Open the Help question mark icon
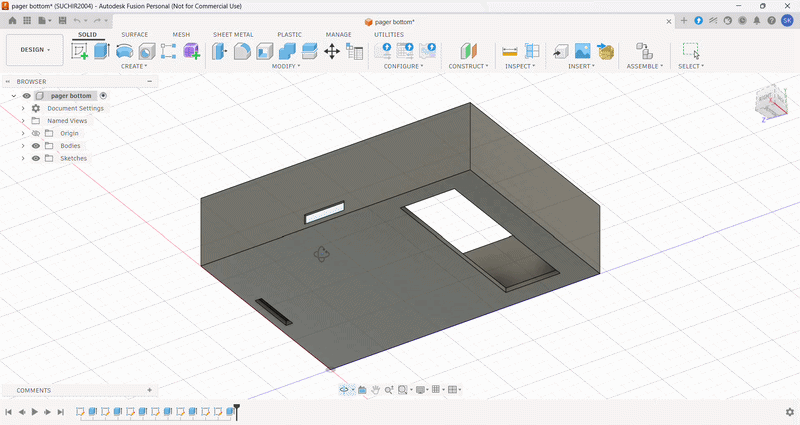Image resolution: width=800 pixels, height=425 pixels. 771,20
